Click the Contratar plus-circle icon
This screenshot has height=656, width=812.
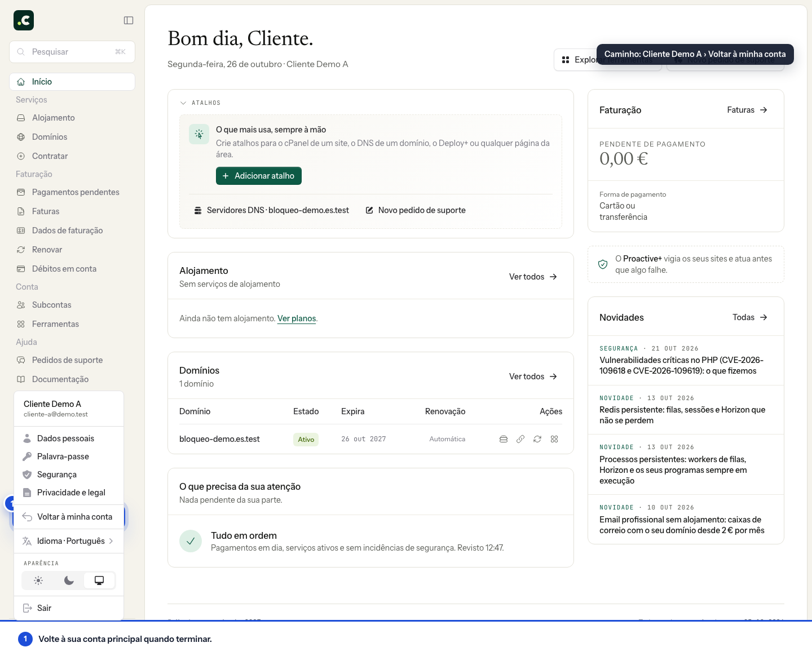tap(21, 156)
